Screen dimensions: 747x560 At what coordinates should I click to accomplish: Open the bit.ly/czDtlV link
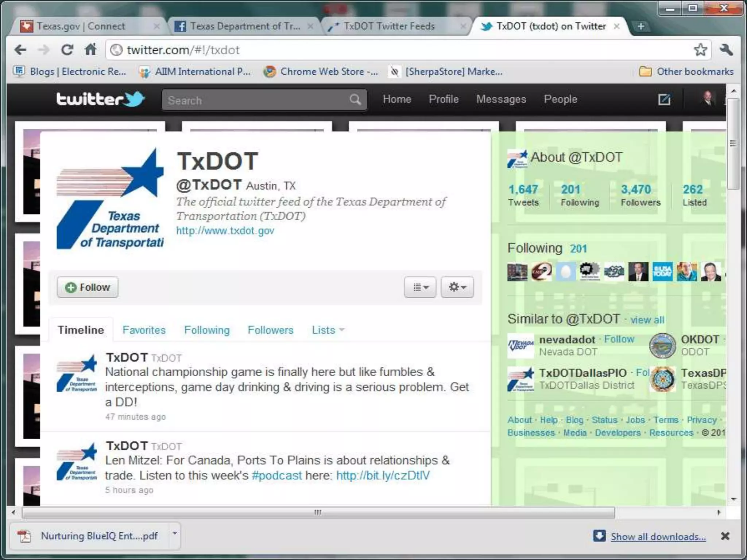tap(383, 475)
